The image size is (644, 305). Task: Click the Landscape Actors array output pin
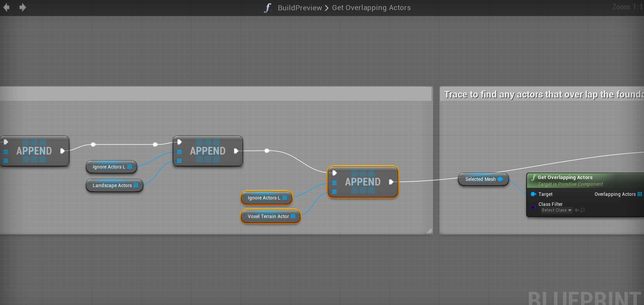click(136, 185)
